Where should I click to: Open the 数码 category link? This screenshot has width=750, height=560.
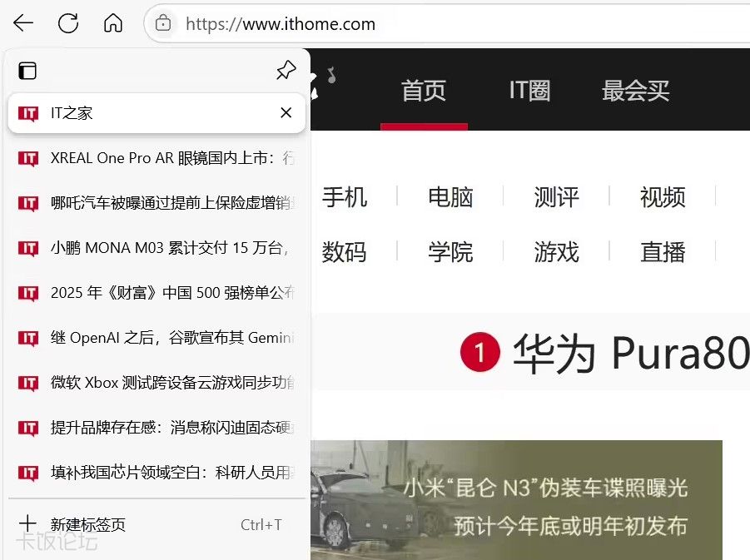pos(345,251)
